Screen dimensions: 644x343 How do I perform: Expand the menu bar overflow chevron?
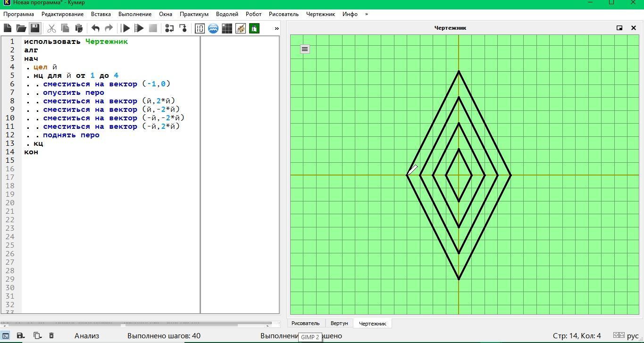[367, 14]
